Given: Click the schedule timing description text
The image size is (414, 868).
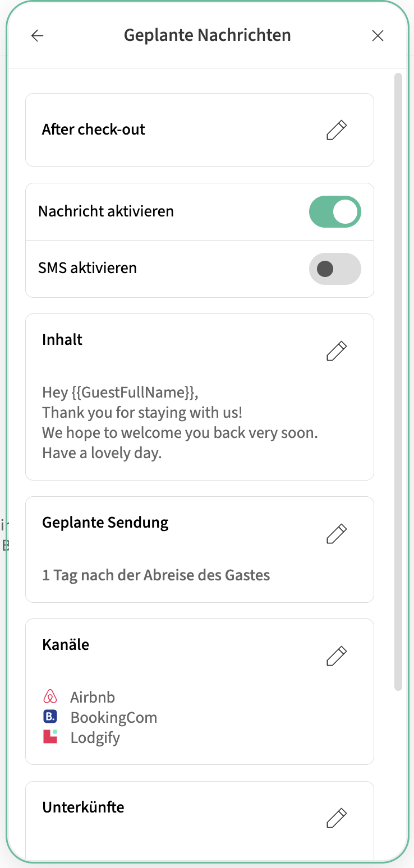Looking at the screenshot, I should [156, 575].
